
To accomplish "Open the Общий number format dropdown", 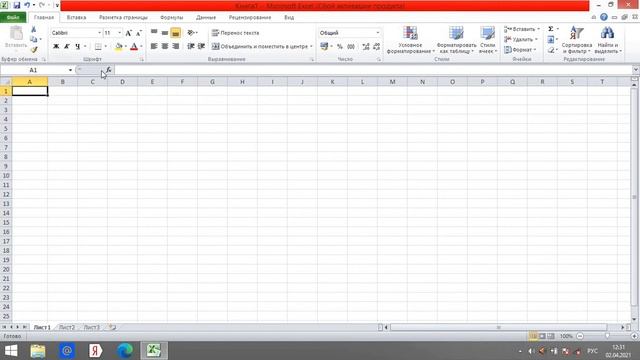I will (378, 33).
